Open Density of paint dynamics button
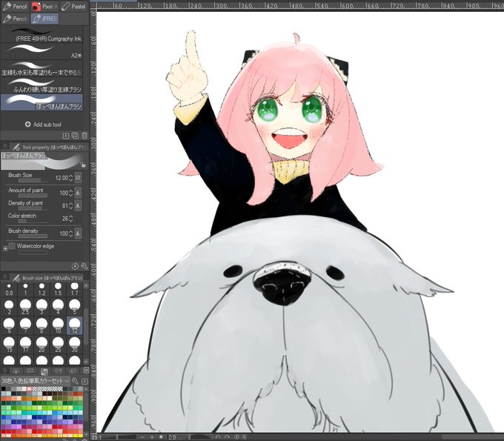 coord(78,205)
